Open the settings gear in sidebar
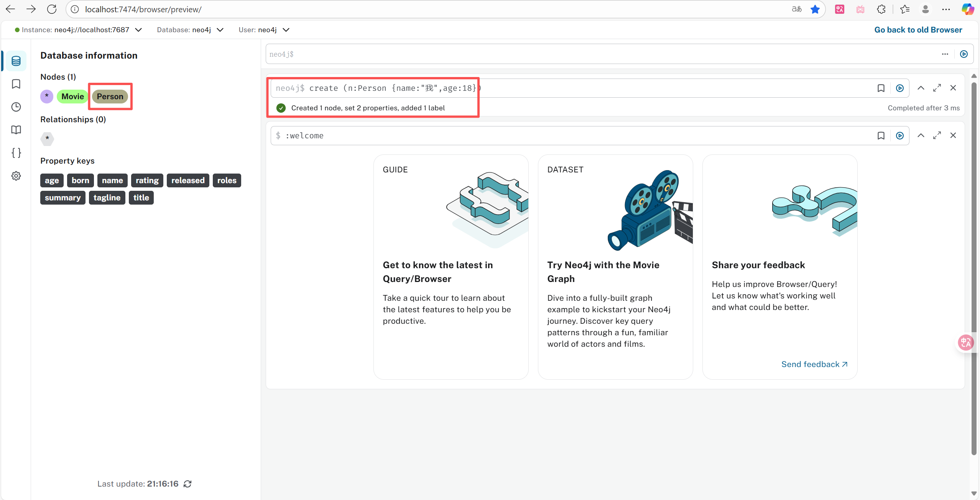This screenshot has height=500, width=980. (x=16, y=176)
